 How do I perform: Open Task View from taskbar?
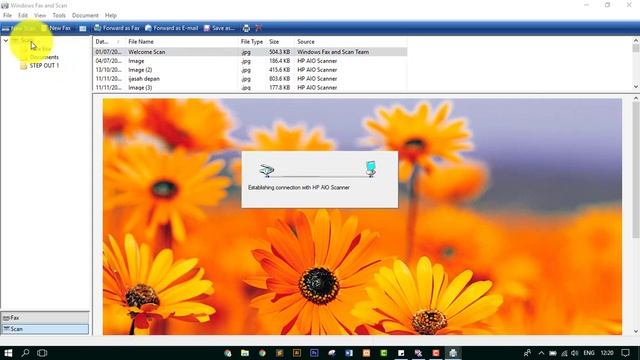[42, 353]
